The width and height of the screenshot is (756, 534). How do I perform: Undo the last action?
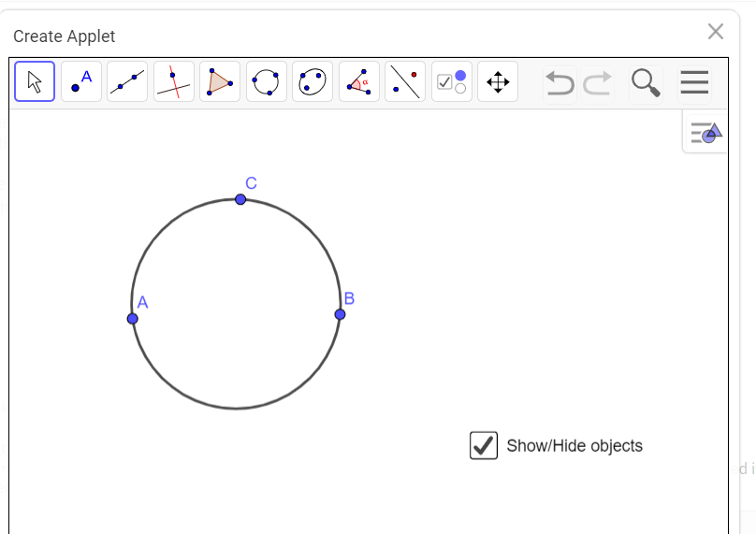point(560,83)
